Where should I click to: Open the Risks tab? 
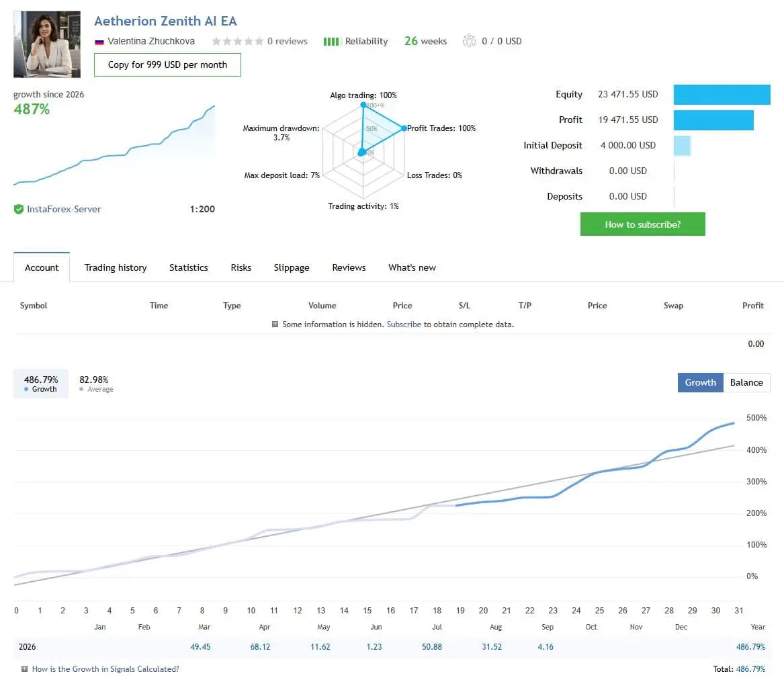(x=241, y=267)
